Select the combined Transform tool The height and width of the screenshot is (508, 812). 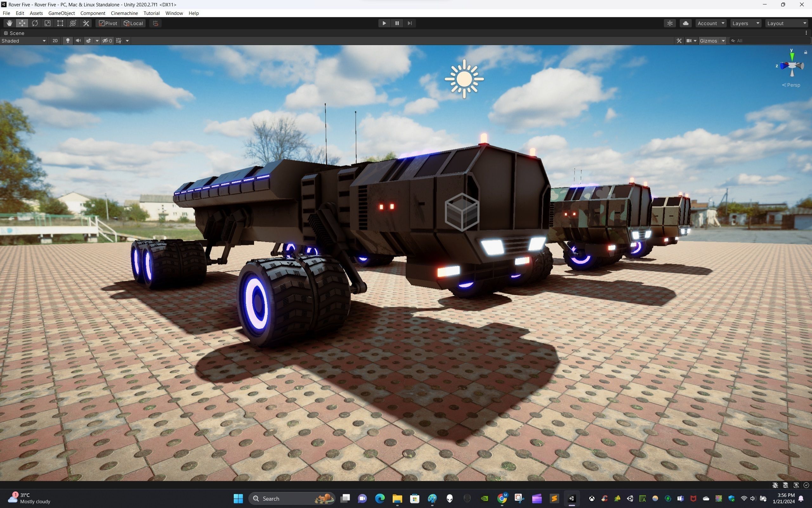pos(73,23)
